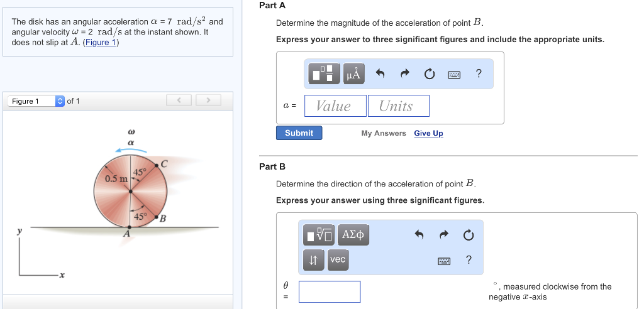Image resolution: width=644 pixels, height=309 pixels.
Task: Open units symbols (µÅ) palette
Action: tap(354, 74)
